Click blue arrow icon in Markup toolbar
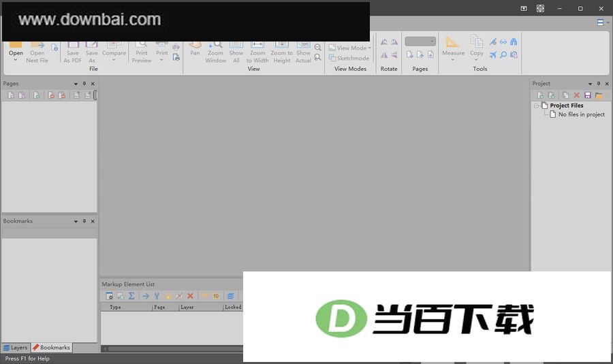 point(146,296)
